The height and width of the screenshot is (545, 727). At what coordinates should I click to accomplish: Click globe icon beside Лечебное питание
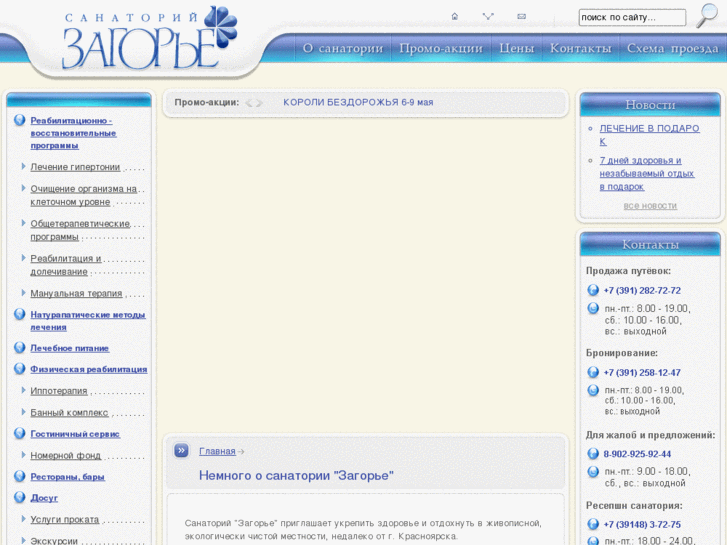tap(19, 347)
